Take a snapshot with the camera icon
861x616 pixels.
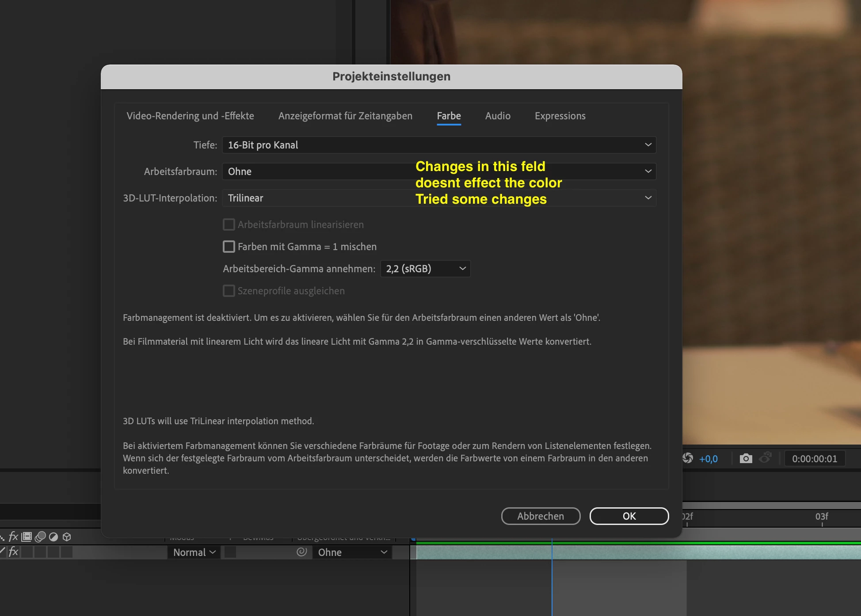click(x=746, y=458)
